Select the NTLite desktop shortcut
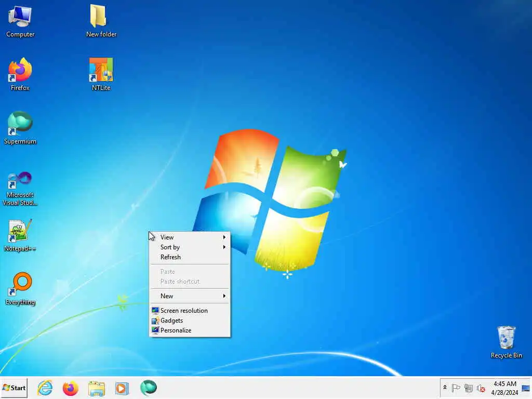This screenshot has height=399, width=532. coord(101,75)
